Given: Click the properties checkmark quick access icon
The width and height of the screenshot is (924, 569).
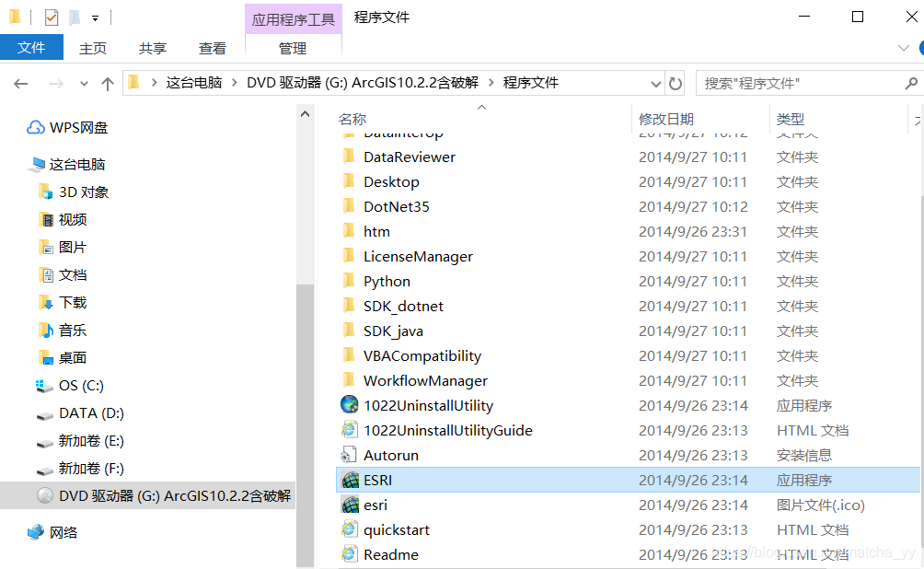Looking at the screenshot, I should click(52, 17).
